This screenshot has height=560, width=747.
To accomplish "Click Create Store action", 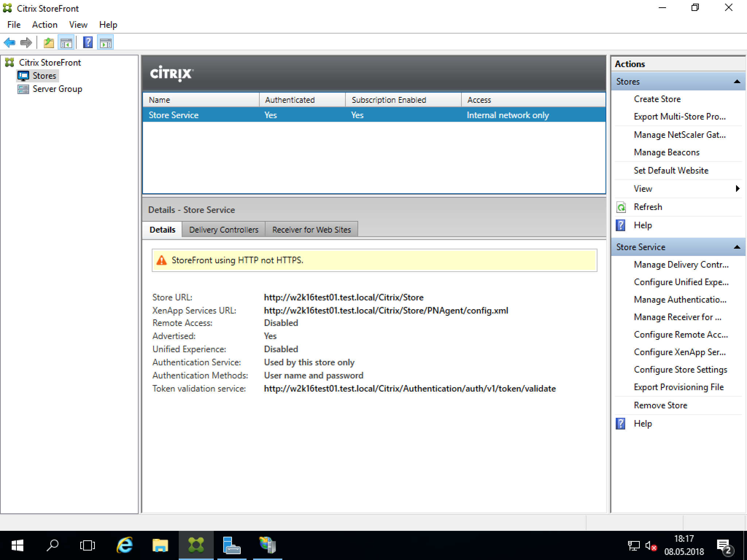I will click(x=657, y=99).
